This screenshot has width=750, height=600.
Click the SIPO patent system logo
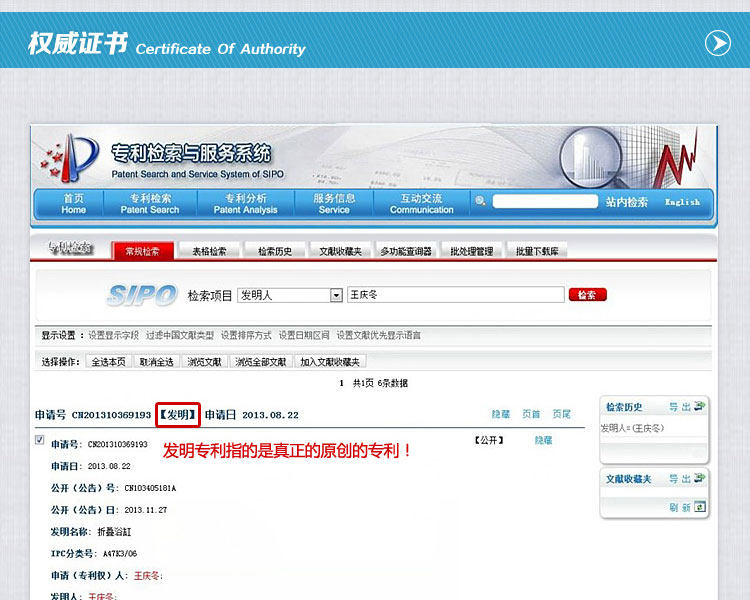click(x=70, y=158)
